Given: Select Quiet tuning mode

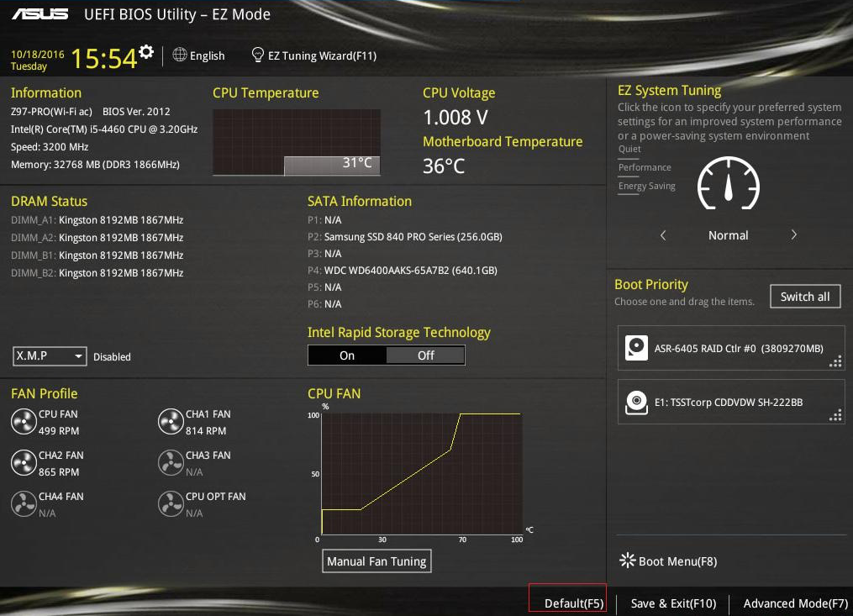Looking at the screenshot, I should (x=629, y=149).
